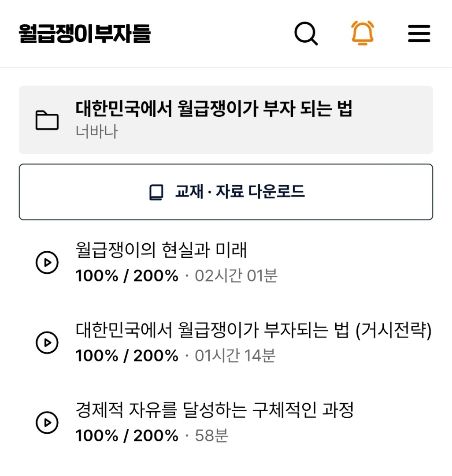Play lecture 경제적 자유를 달성하는 구체적인 과정
This screenshot has width=452, height=476.
click(47, 422)
